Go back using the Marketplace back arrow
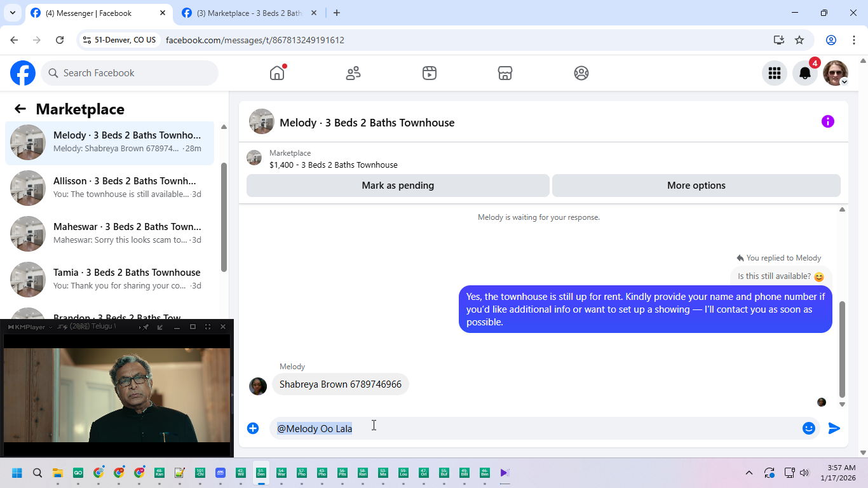Screen dimensions: 868x488 pyautogui.click(x=20, y=109)
